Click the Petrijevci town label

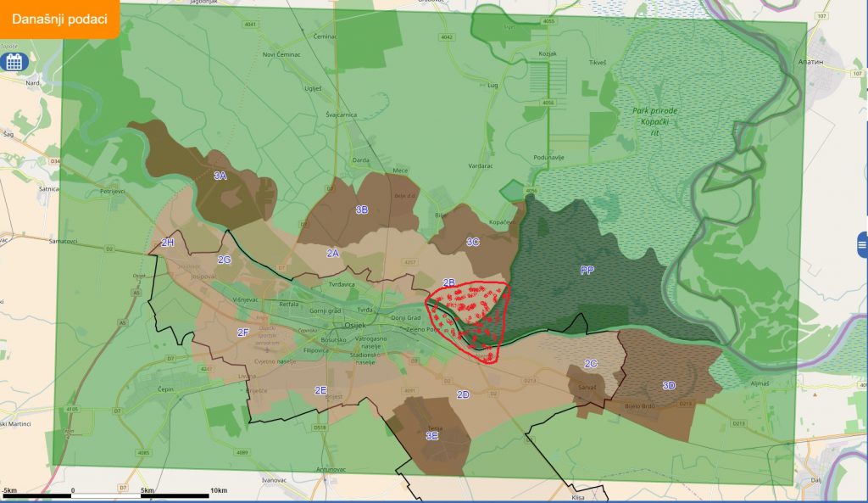coord(113,192)
